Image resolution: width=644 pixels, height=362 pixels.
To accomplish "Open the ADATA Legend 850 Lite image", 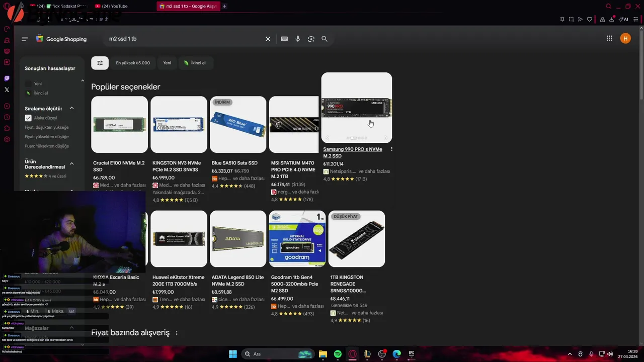I will [x=238, y=239].
